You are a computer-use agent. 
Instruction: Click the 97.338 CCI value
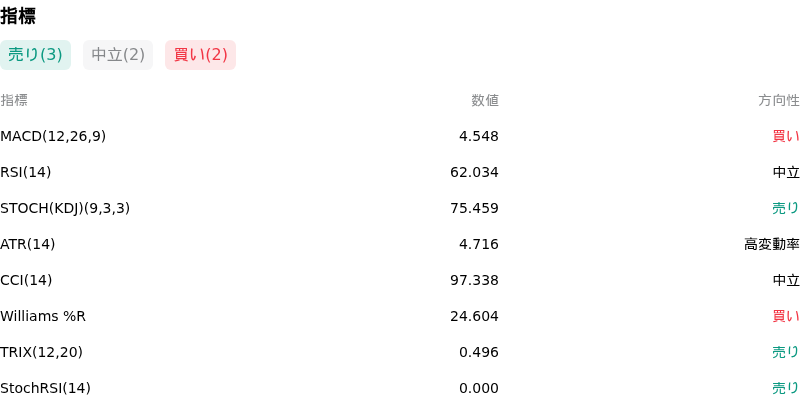pyautogui.click(x=474, y=280)
